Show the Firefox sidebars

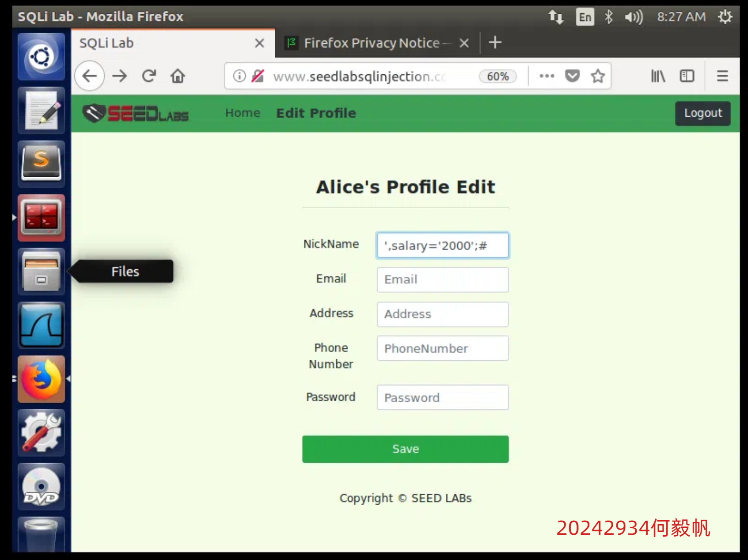tap(687, 76)
